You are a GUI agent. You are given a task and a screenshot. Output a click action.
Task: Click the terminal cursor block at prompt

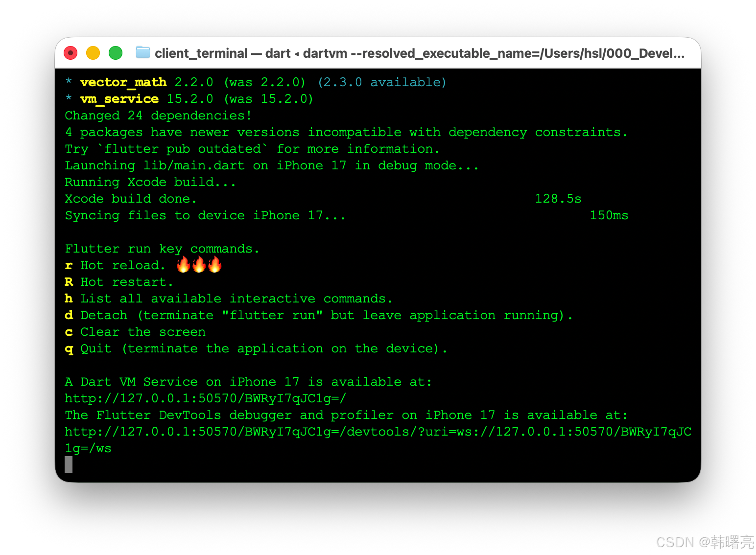[69, 464]
